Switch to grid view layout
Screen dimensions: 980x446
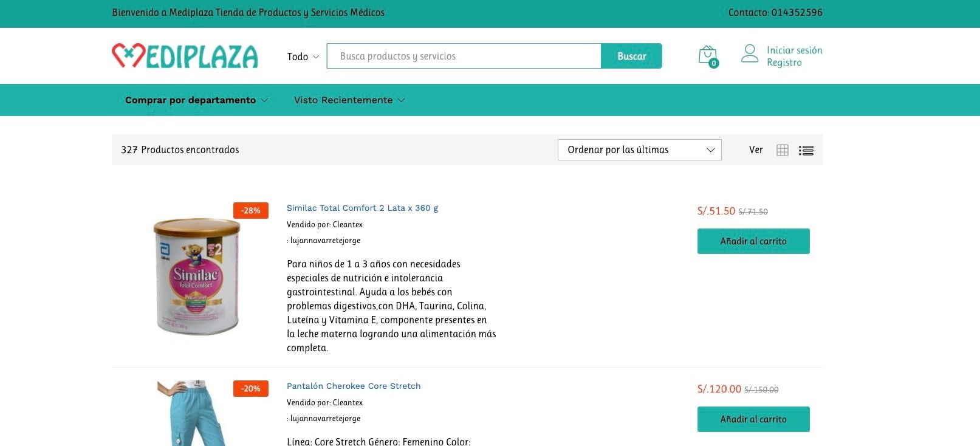click(x=783, y=150)
